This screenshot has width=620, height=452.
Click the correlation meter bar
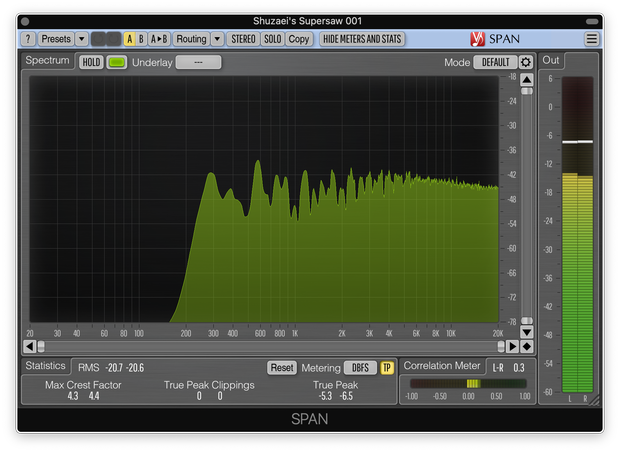click(x=468, y=383)
